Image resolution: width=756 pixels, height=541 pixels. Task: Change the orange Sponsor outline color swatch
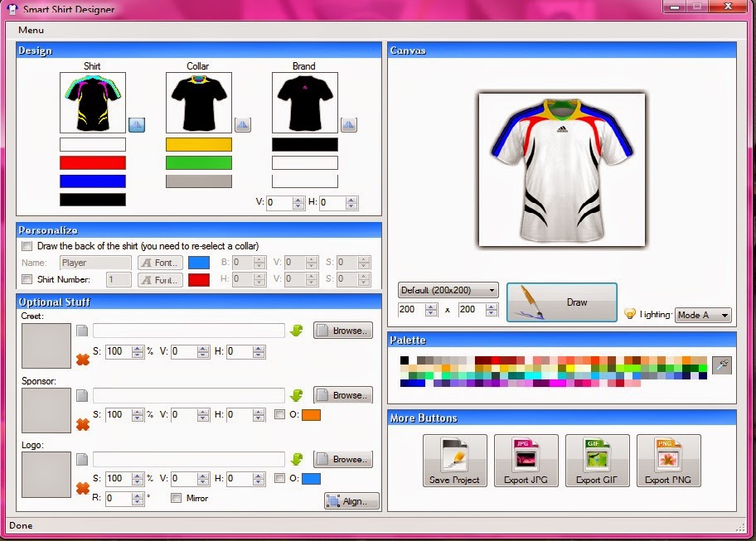pyautogui.click(x=311, y=415)
